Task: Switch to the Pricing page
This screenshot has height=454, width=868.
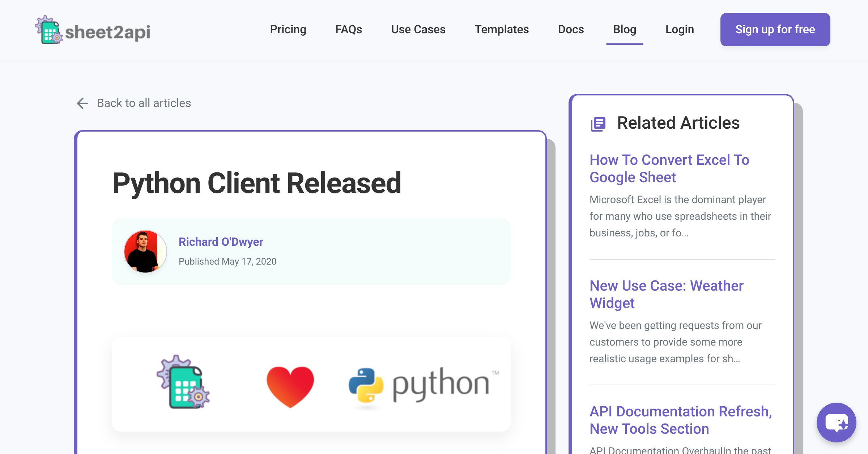Action: tap(288, 29)
